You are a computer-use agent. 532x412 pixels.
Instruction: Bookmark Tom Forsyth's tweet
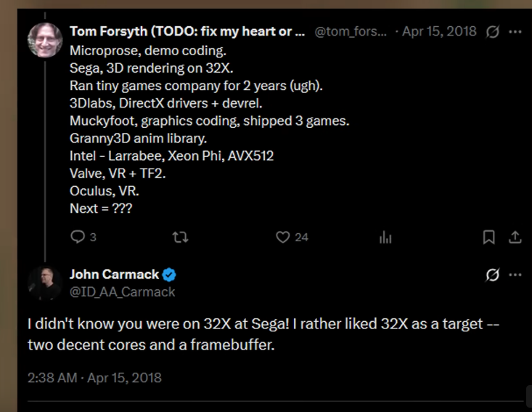click(489, 237)
